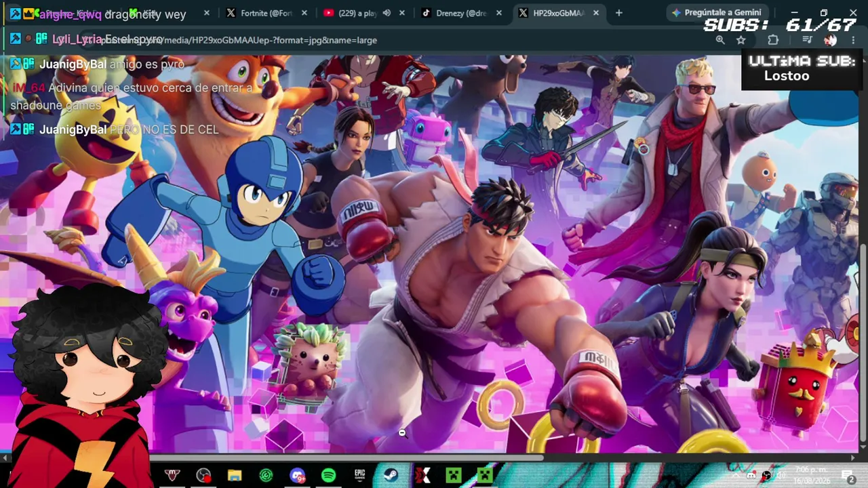The width and height of the screenshot is (868, 488).
Task: Open the zoom magnifier in the address bar
Action: (x=720, y=40)
